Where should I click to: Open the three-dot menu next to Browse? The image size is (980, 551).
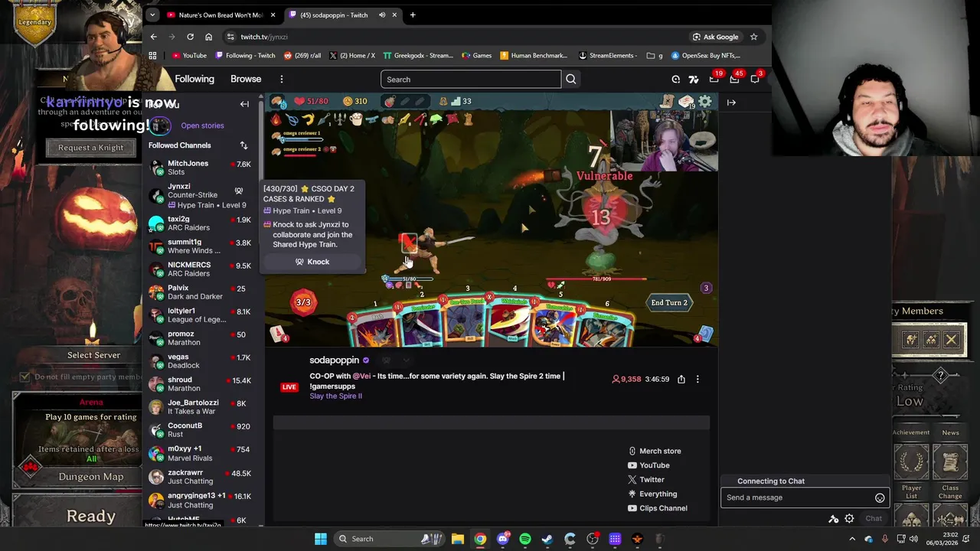click(x=281, y=79)
